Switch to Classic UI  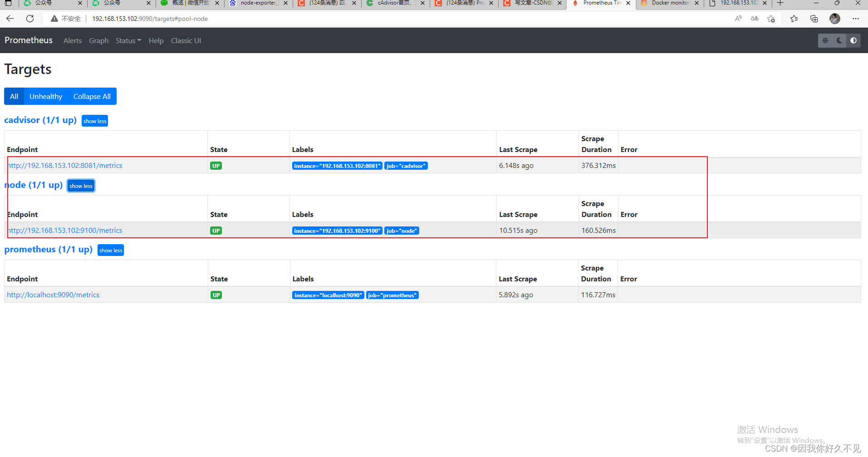(x=186, y=40)
